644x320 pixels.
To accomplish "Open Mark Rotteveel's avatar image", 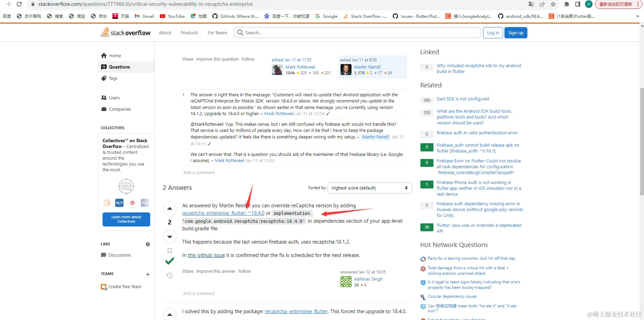I will coord(277,70).
